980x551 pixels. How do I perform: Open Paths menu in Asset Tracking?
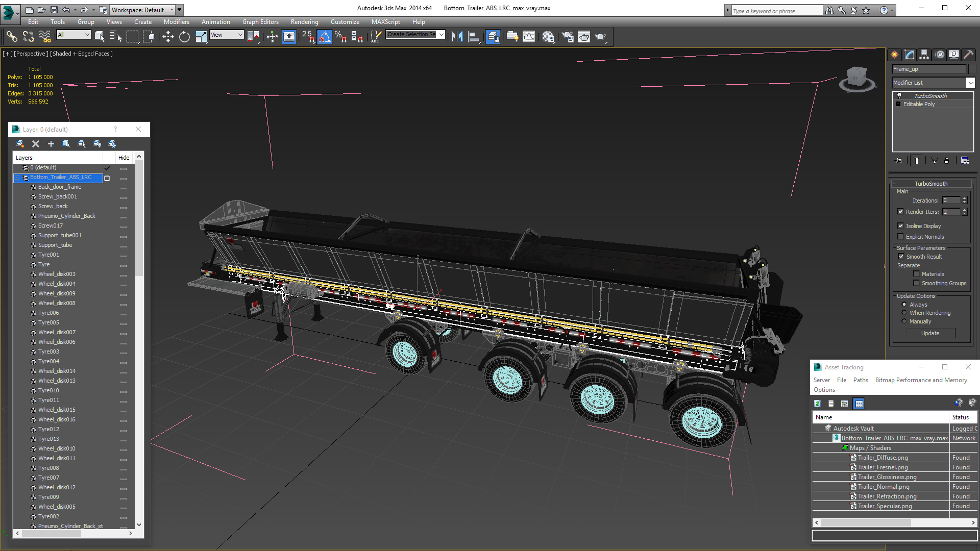[x=861, y=380]
